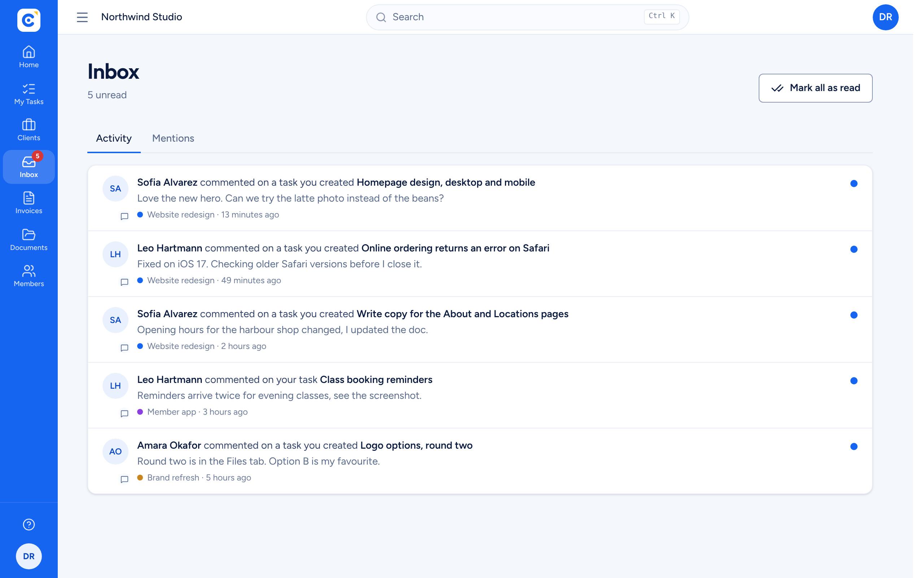Viewport: 924px width, 578px height.
Task: Focus the Search input field
Action: [527, 17]
